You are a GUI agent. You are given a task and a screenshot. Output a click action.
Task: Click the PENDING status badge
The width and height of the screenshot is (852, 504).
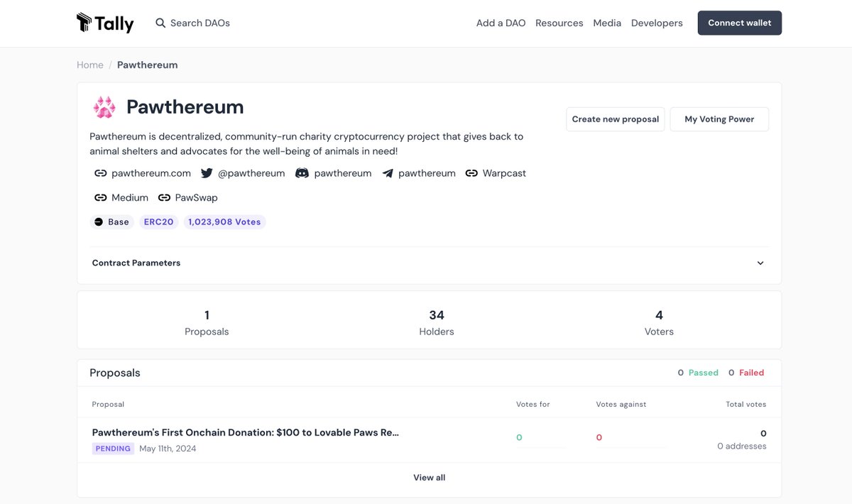click(113, 449)
